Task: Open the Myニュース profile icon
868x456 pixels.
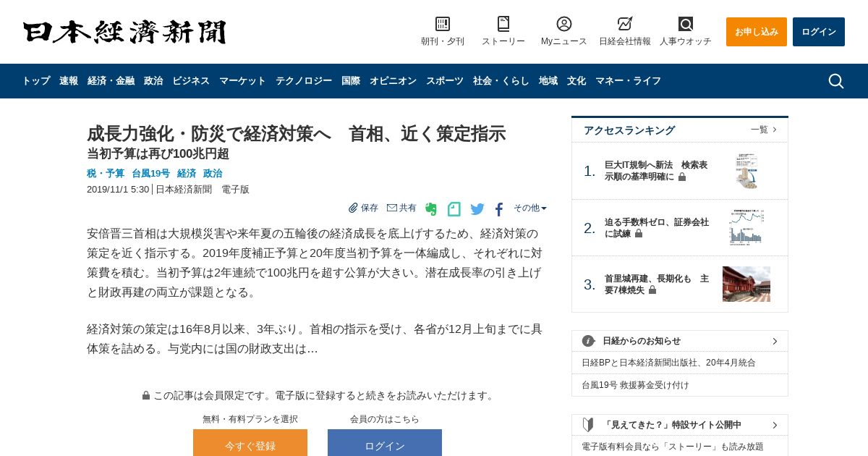Action: click(564, 24)
